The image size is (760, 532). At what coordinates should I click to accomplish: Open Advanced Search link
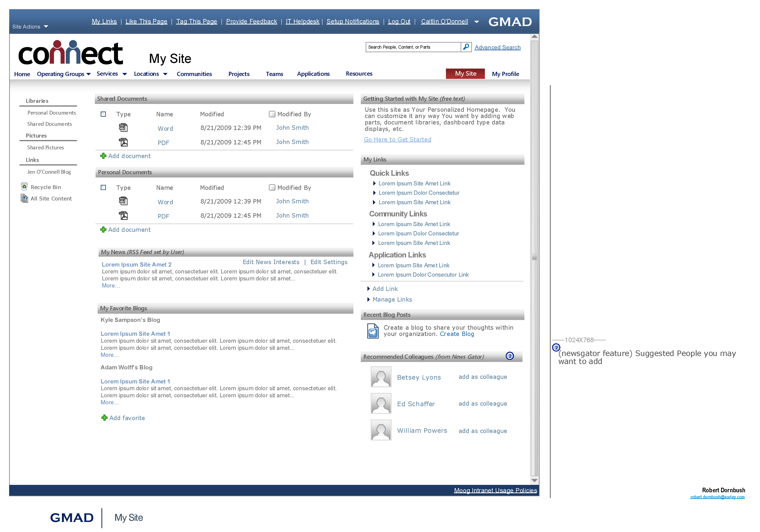coord(498,47)
